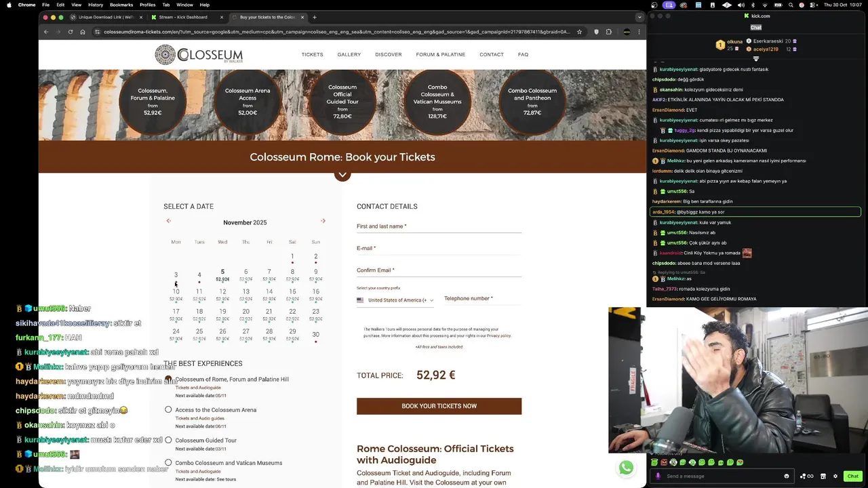Open FORUM & PALATINE nav item
The height and width of the screenshot is (488, 868).
click(441, 54)
